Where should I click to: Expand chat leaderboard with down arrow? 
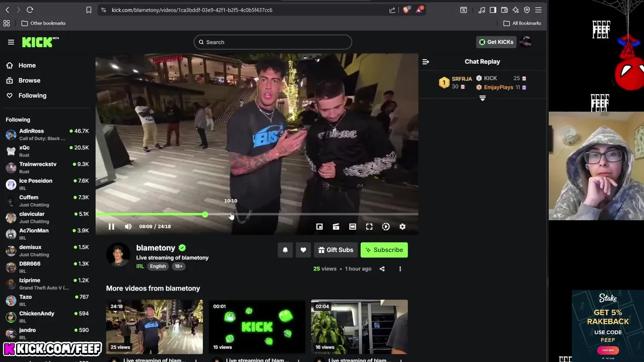click(482, 99)
